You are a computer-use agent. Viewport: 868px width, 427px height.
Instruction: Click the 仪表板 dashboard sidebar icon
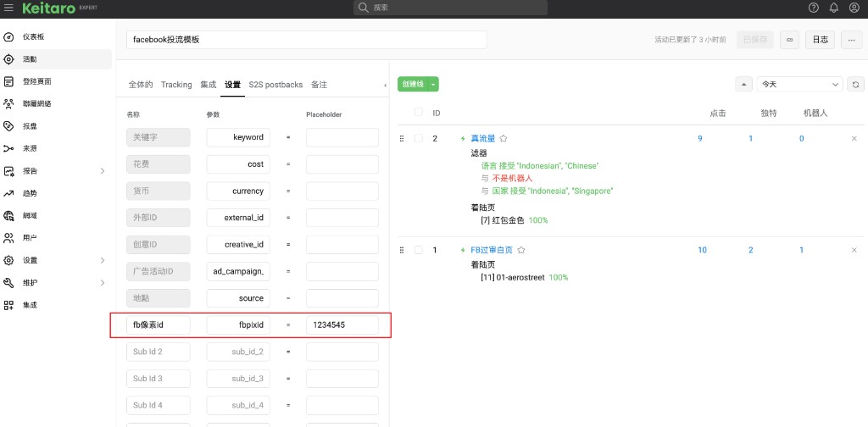tap(8, 37)
